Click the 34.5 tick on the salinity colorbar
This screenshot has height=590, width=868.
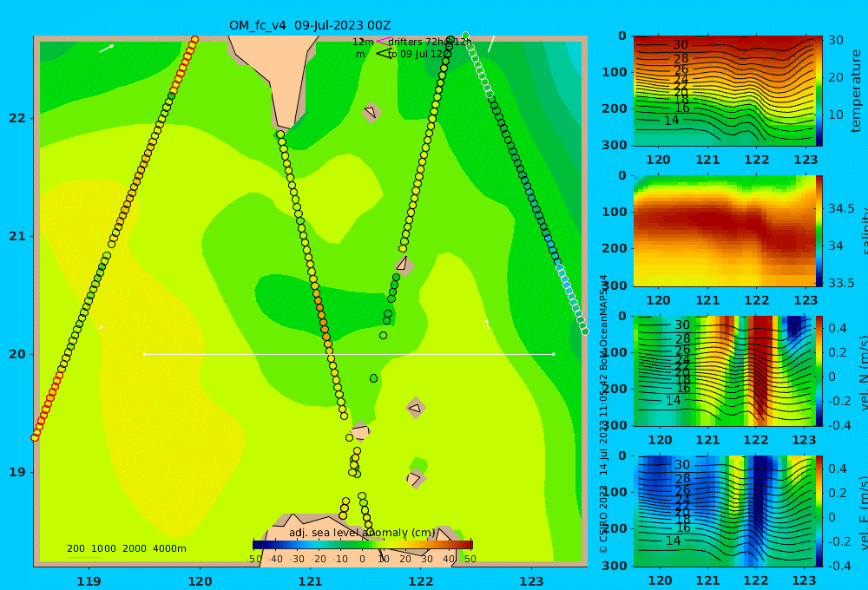coord(841,208)
